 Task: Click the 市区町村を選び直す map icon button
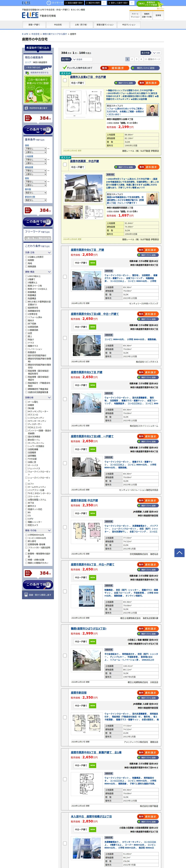[38, 108]
